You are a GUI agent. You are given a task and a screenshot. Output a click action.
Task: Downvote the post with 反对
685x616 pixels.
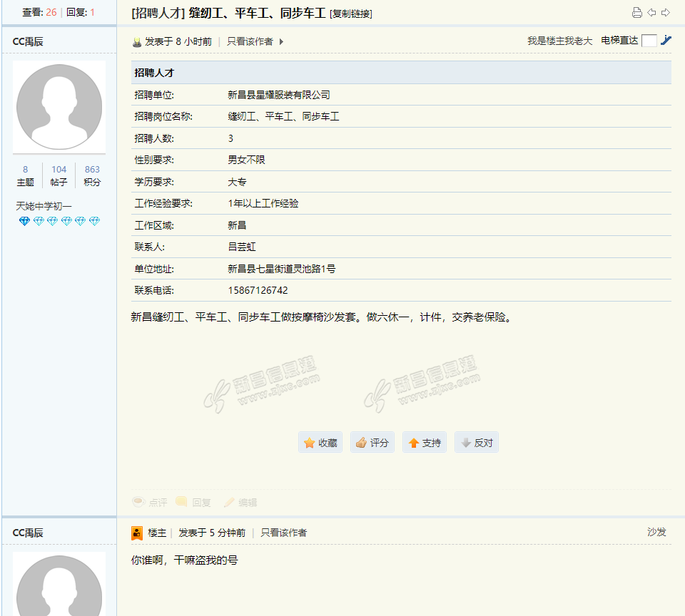[x=477, y=443]
